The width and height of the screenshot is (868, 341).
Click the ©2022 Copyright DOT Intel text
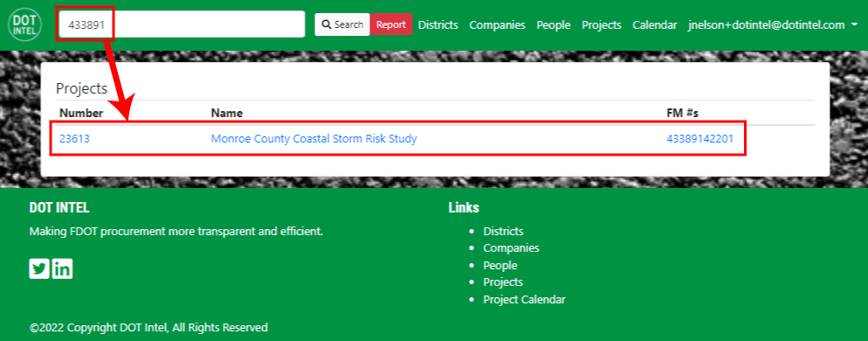coord(148,328)
